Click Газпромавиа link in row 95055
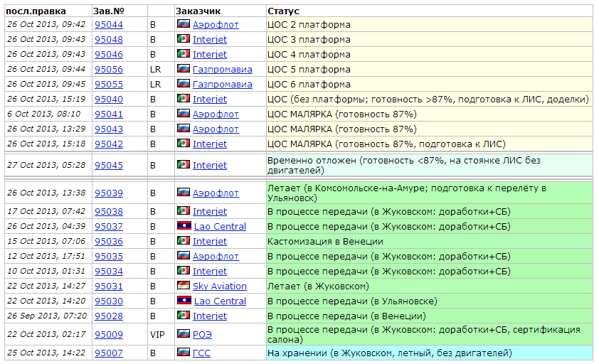Screen dimensions: 599x364 point(223,85)
